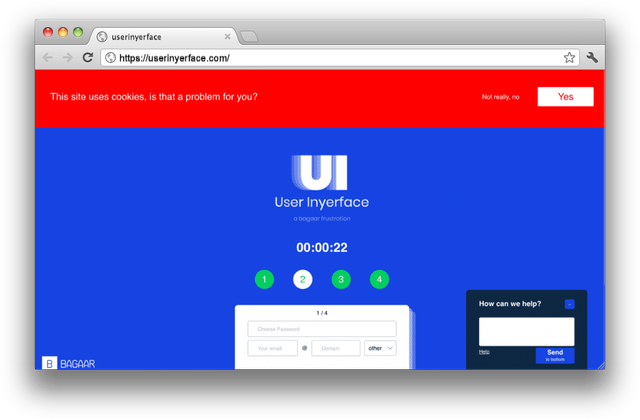Click the Domain input field

pyautogui.click(x=335, y=348)
